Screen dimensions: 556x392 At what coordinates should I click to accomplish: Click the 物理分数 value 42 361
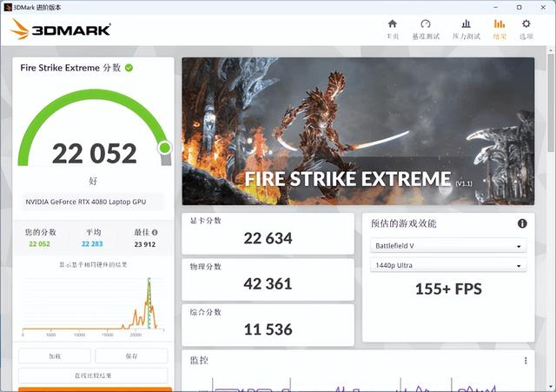point(268,284)
